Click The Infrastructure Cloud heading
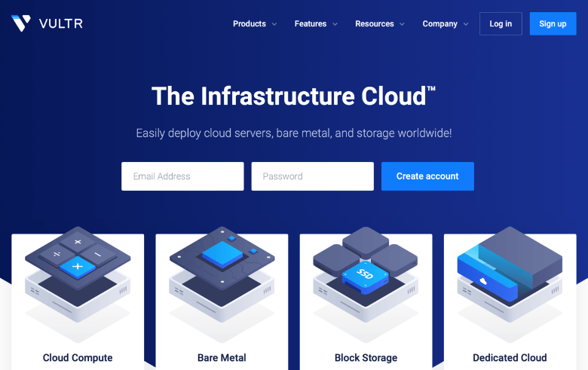 [x=293, y=96]
